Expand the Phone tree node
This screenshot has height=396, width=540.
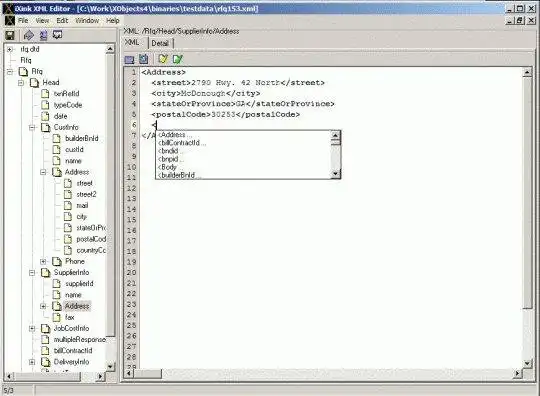[x=43, y=261]
